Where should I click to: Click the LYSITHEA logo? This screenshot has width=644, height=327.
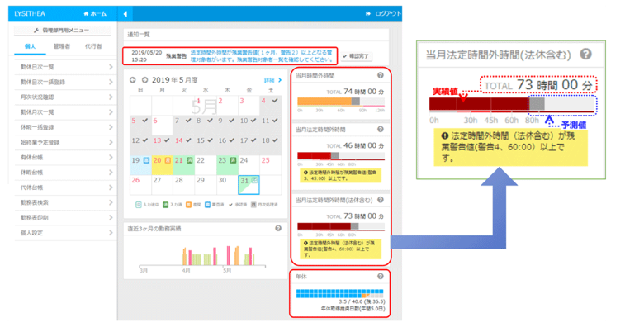[30, 13]
